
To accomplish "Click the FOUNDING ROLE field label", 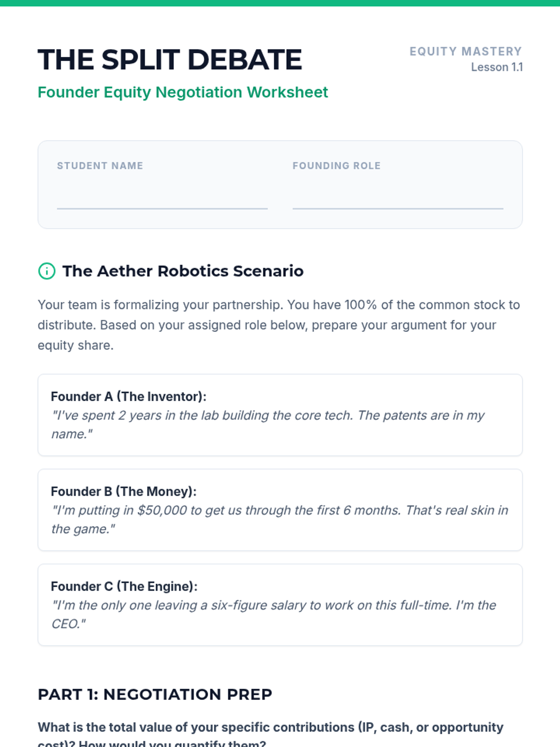I will click(336, 166).
